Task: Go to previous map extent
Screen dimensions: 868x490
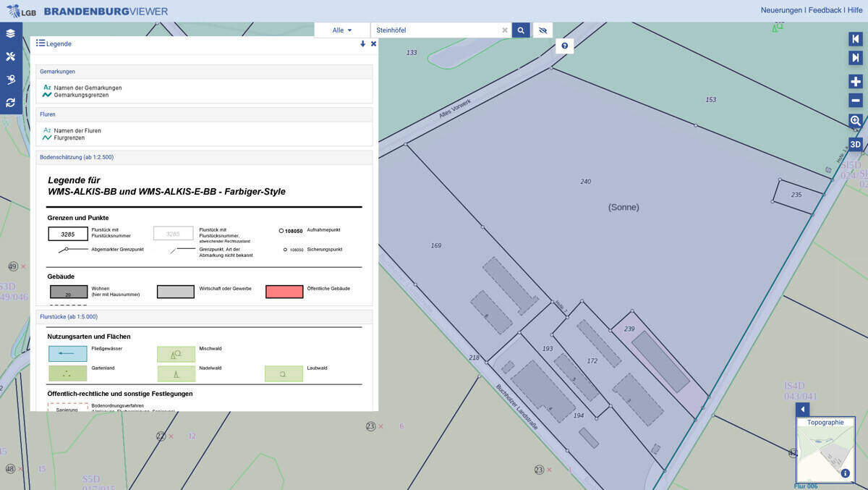Action: pyautogui.click(x=855, y=39)
